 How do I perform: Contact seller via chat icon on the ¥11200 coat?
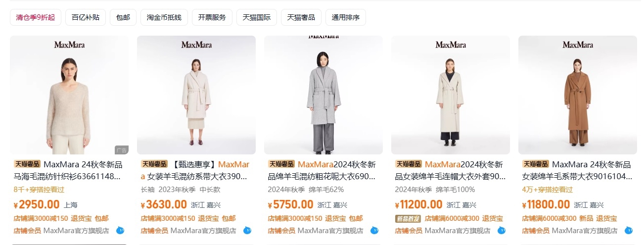pos(502,230)
